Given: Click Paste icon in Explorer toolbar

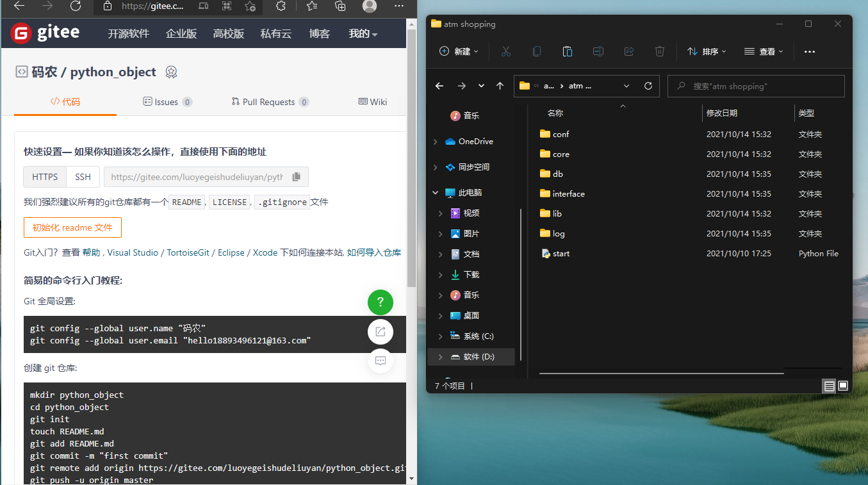Looking at the screenshot, I should point(568,51).
